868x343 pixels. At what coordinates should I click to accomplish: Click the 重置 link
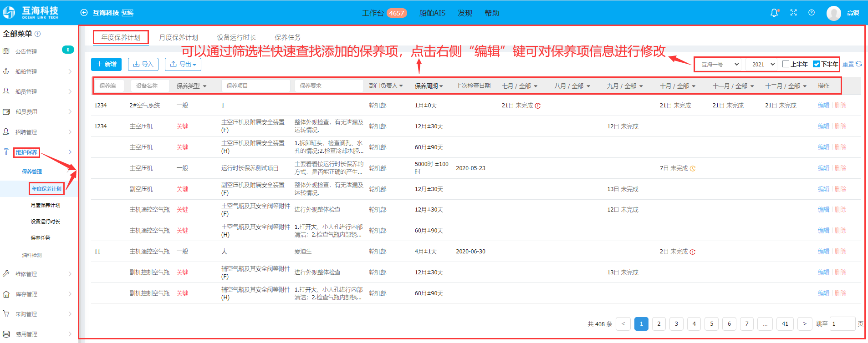point(848,64)
